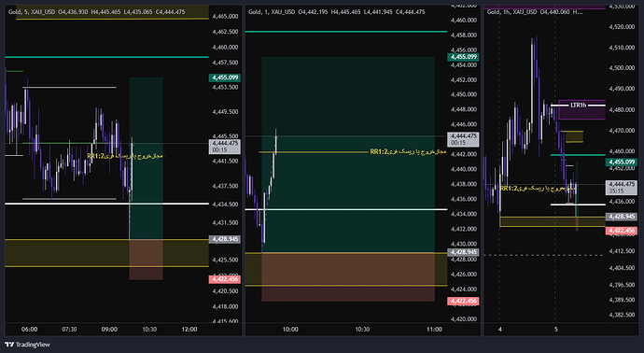Click the 4,465.000 price scale tick
644x353 pixels.
(225, 17)
